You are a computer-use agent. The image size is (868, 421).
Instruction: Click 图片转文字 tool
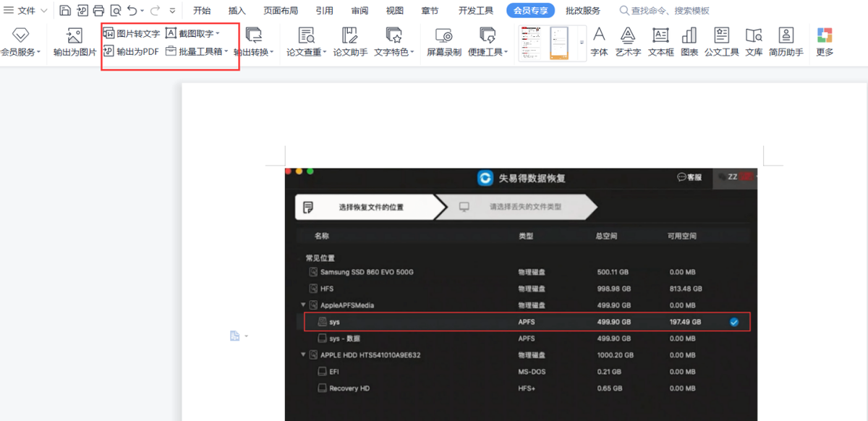point(132,33)
